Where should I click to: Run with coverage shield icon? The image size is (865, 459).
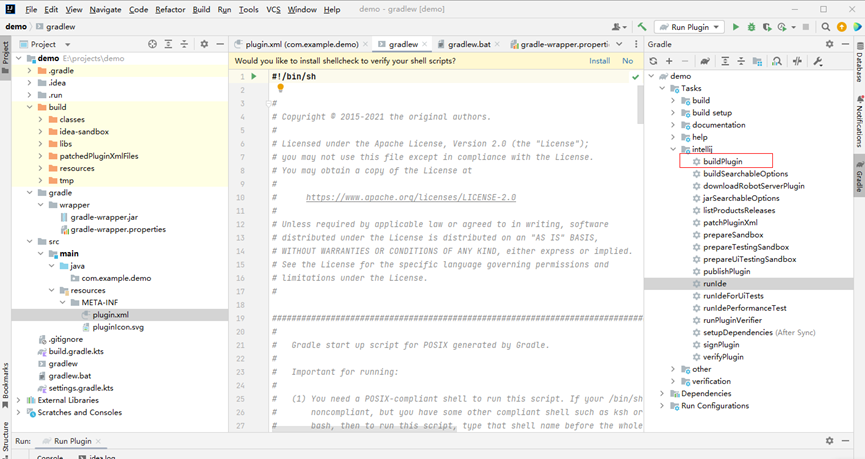coord(767,26)
